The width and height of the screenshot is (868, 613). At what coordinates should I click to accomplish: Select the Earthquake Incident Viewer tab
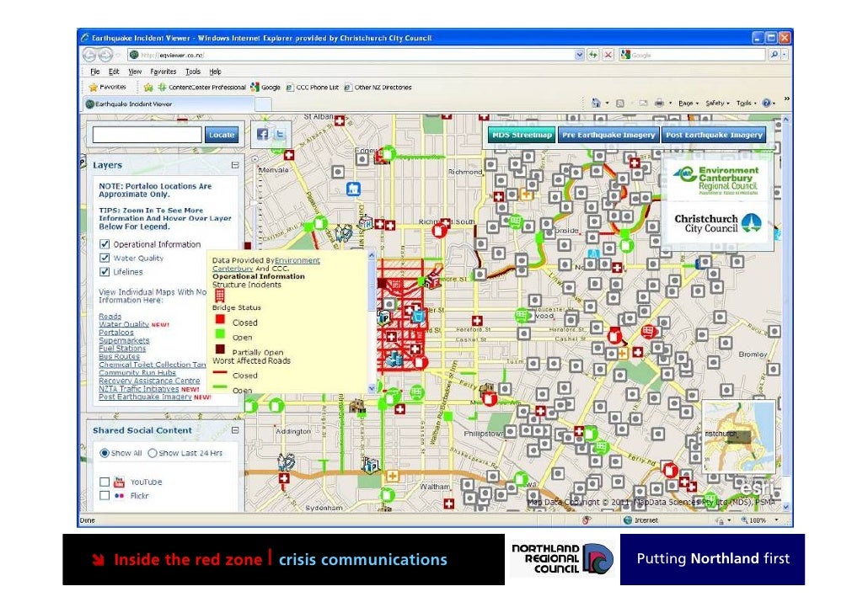[x=169, y=104]
